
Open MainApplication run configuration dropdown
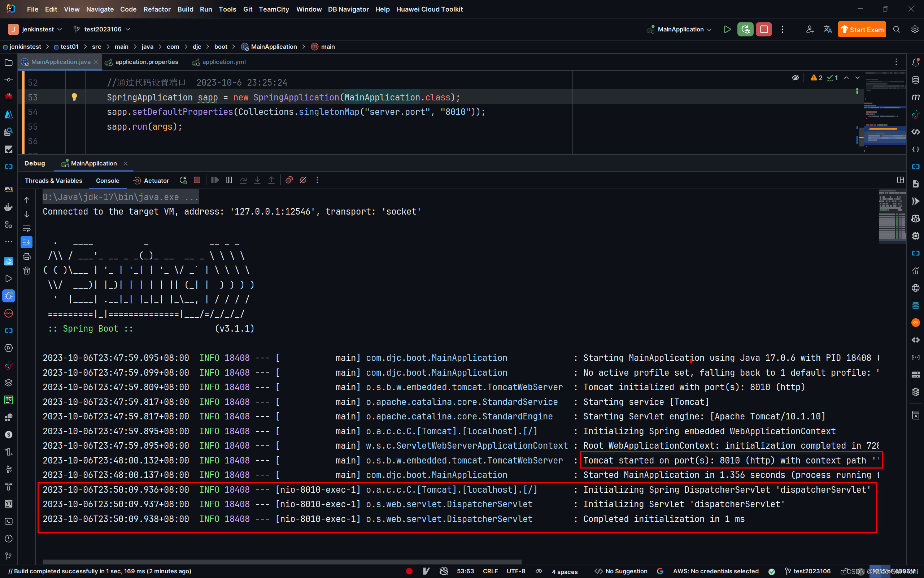click(679, 29)
